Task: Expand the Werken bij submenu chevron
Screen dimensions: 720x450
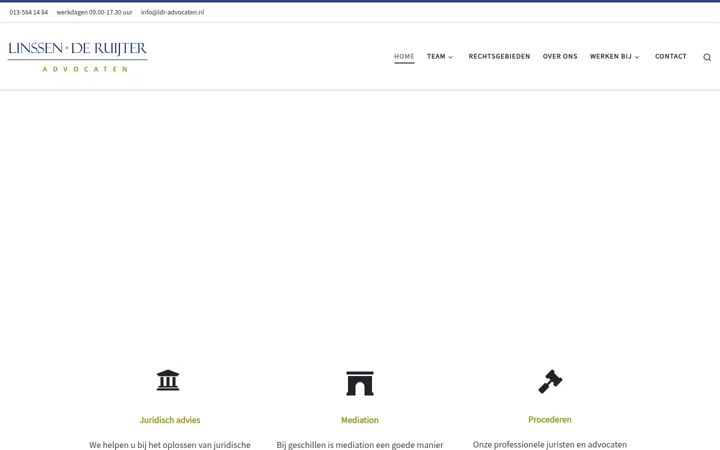Action: (637, 57)
